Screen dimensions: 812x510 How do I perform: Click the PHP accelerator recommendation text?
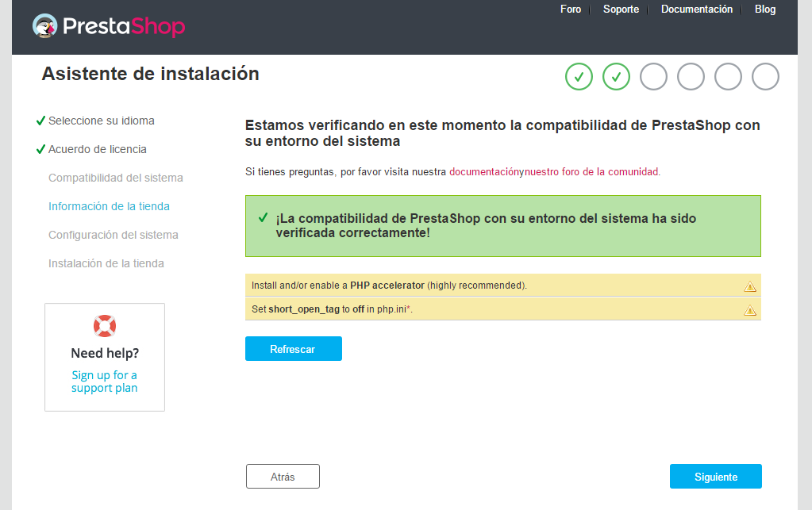(389, 286)
